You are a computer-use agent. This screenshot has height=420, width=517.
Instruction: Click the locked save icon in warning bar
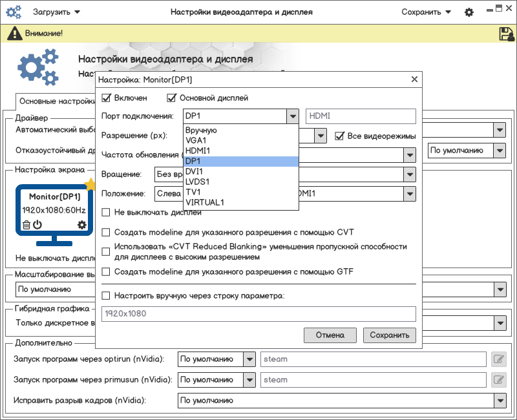point(506,34)
